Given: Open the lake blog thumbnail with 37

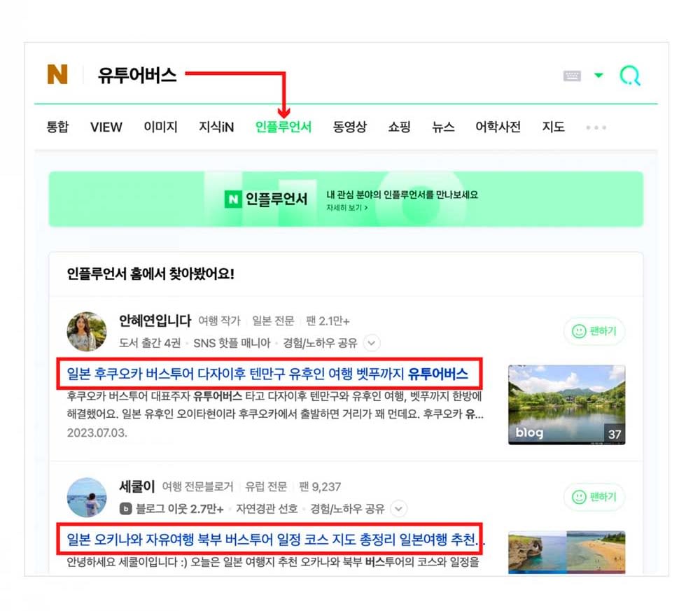Looking at the screenshot, I should (566, 405).
